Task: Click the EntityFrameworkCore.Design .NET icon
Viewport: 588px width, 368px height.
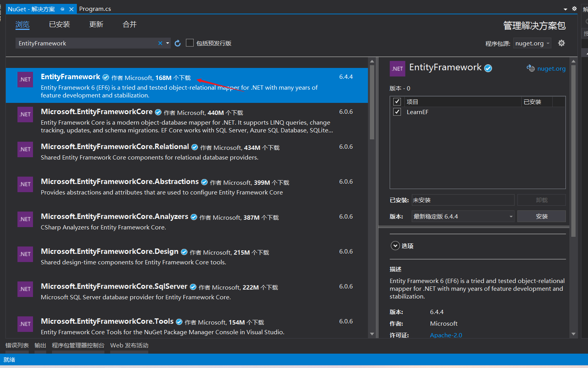Action: [25, 254]
